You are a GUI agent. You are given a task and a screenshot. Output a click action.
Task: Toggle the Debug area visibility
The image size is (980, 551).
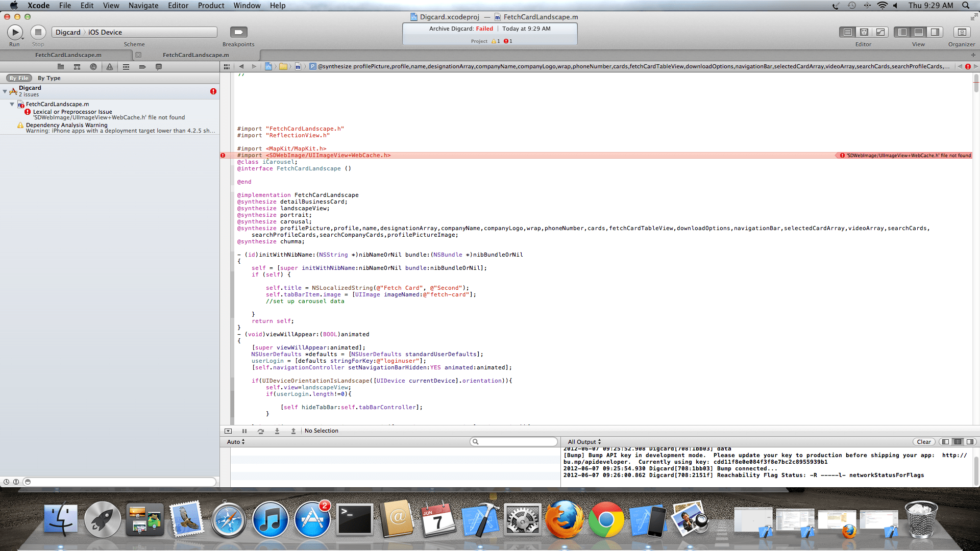coord(919,32)
